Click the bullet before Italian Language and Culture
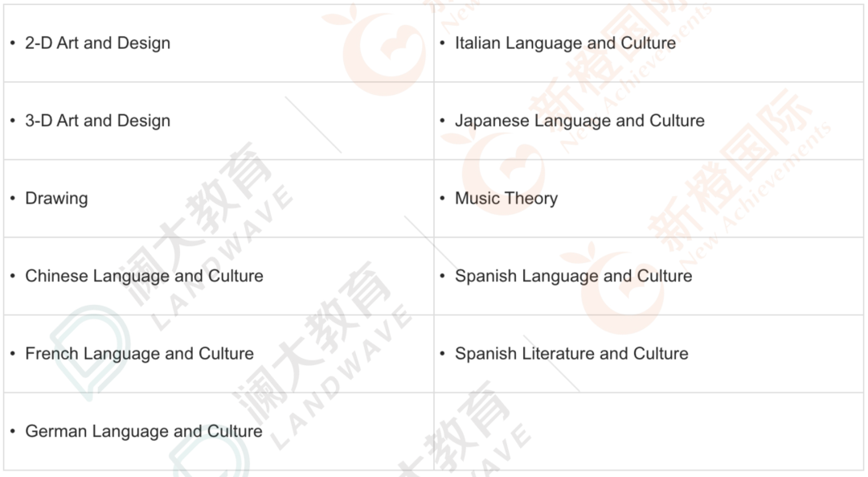 pos(442,43)
